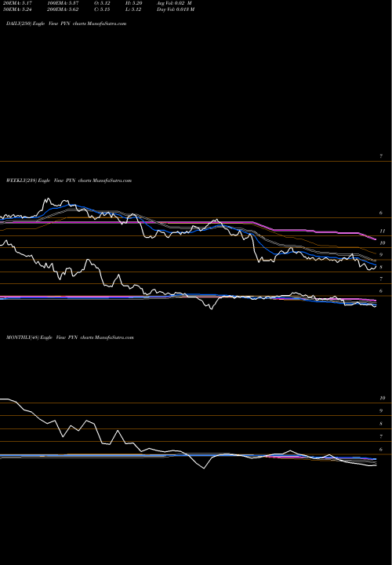Click the weekly chart axis label 10
392x565 pixels.
point(383,242)
